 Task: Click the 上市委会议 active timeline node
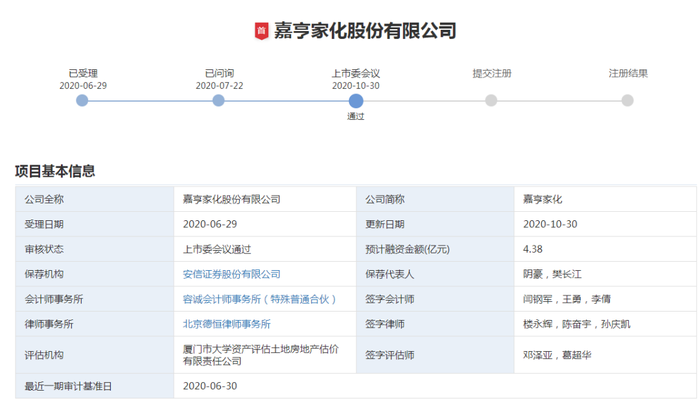click(356, 100)
